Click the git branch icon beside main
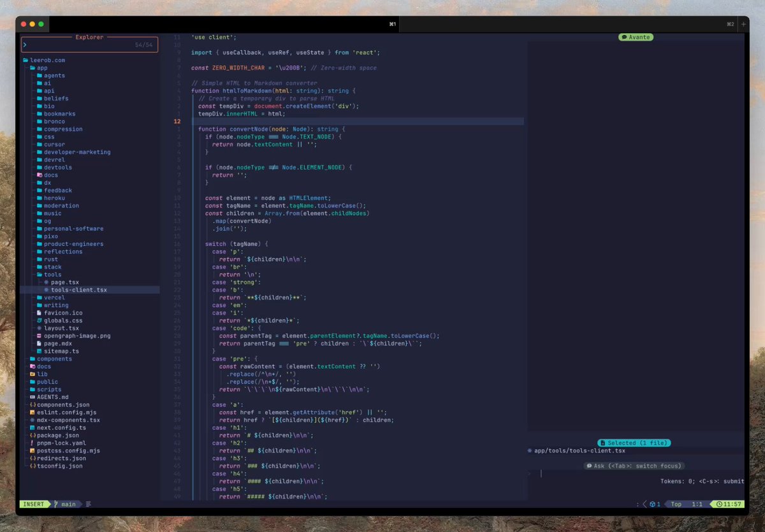 [56, 504]
